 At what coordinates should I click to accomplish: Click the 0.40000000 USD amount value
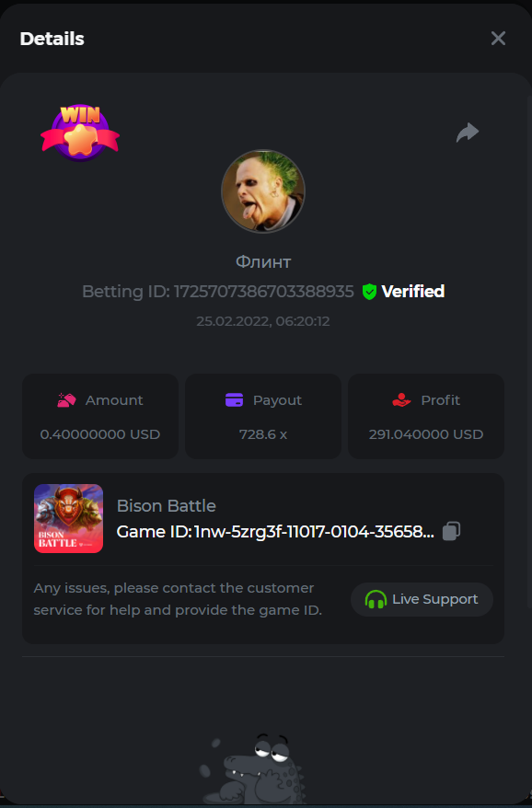(x=100, y=434)
